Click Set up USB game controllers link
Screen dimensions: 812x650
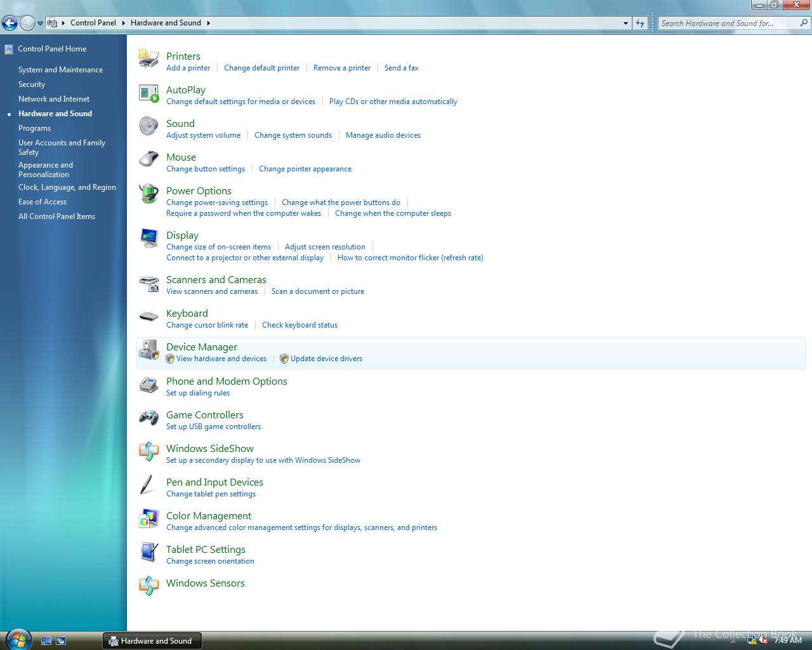213,427
